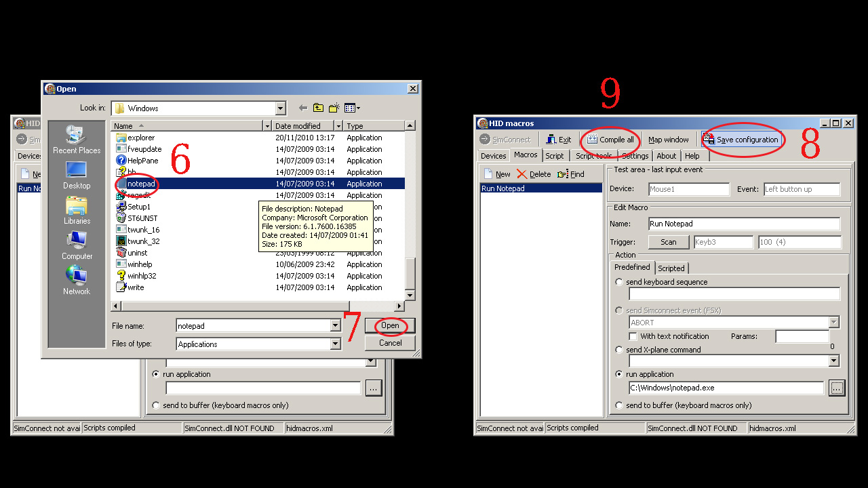868x488 pixels.
Task: Select the twunk_32 application icon
Action: (121, 241)
